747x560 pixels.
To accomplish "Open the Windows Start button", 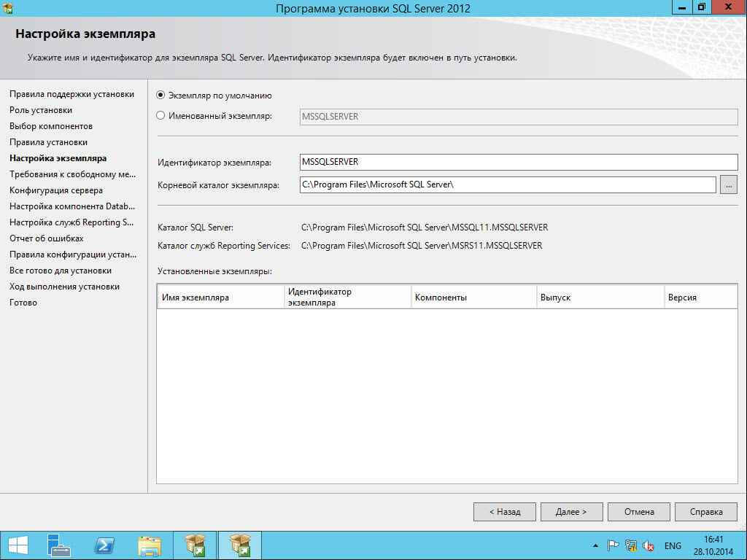I will [18, 545].
